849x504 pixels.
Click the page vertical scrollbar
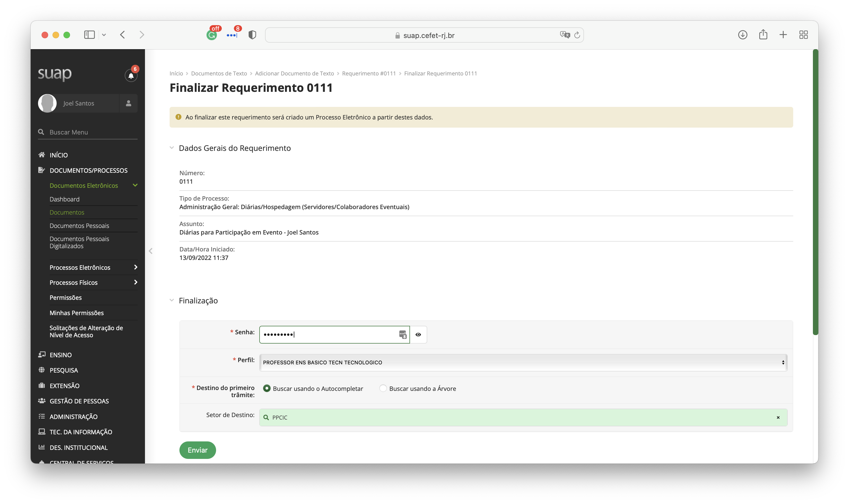point(815,192)
